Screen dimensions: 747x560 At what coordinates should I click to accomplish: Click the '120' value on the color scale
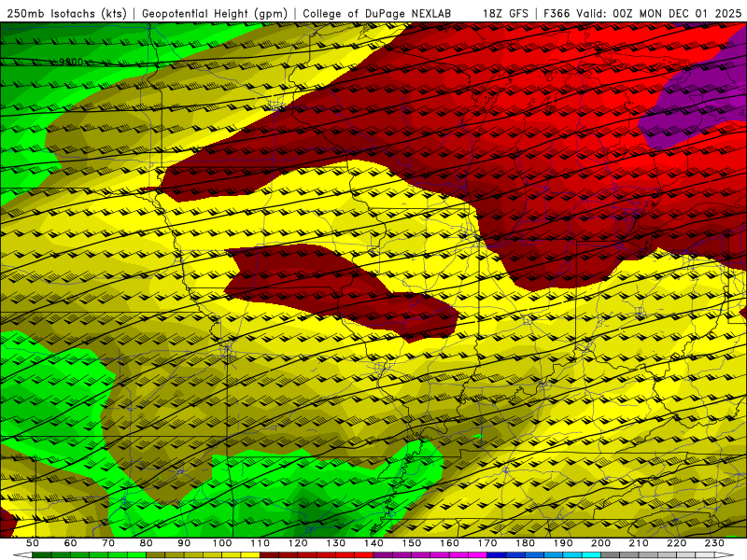tap(298, 543)
